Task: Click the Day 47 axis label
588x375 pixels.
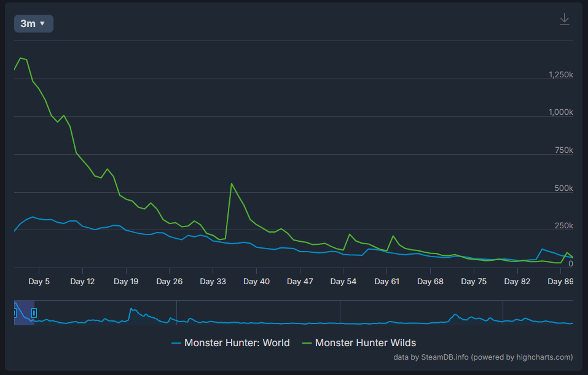Action: click(300, 281)
